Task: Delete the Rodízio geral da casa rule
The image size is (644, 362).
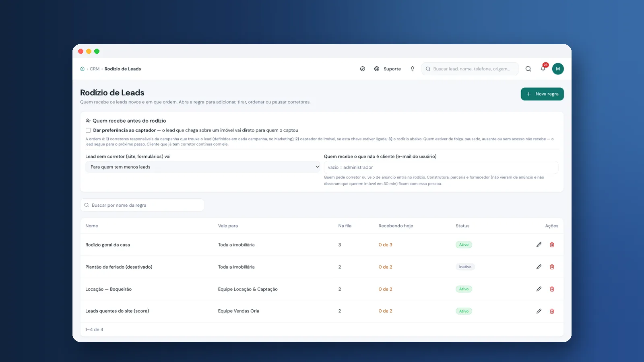Action: pos(552,245)
